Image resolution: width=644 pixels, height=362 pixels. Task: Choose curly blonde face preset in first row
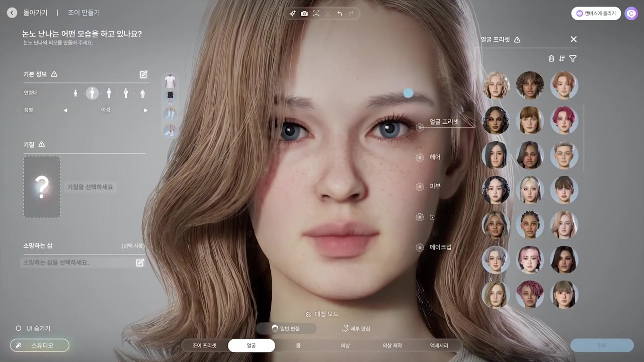496,85
